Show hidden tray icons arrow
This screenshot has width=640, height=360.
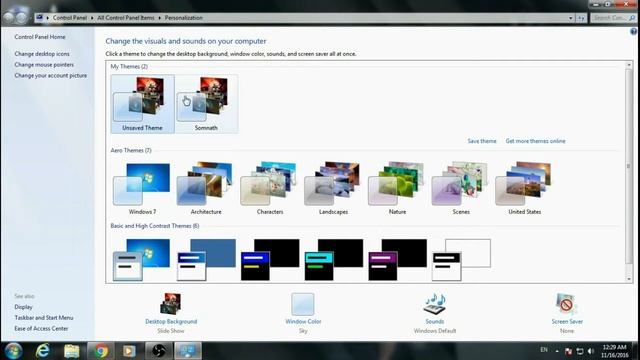pyautogui.click(x=557, y=351)
